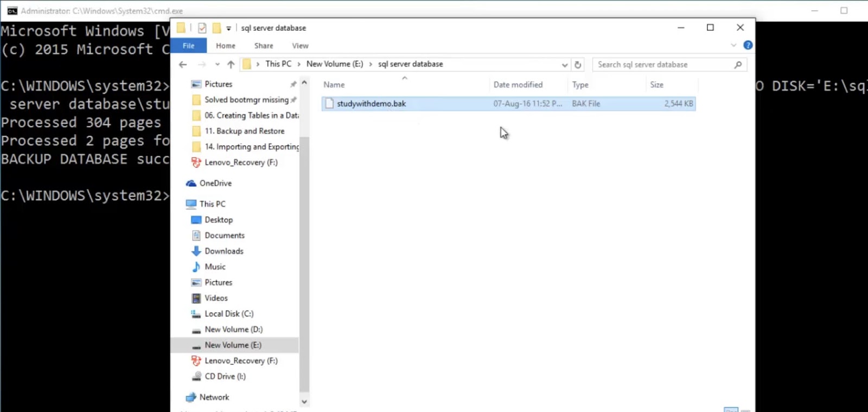Open Solved bootmgr missing folder
This screenshot has width=868, height=412.
(x=246, y=100)
